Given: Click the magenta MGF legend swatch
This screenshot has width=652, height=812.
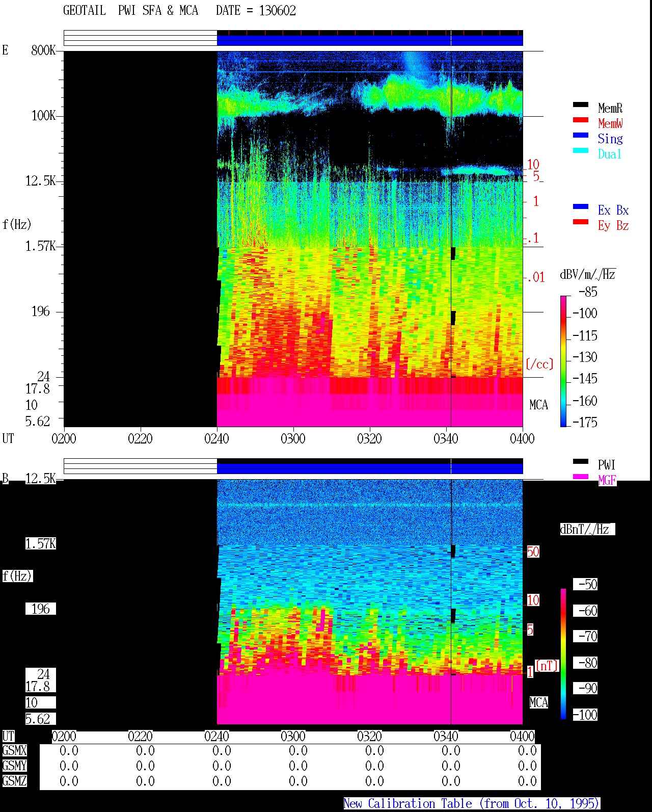Looking at the screenshot, I should (x=581, y=477).
